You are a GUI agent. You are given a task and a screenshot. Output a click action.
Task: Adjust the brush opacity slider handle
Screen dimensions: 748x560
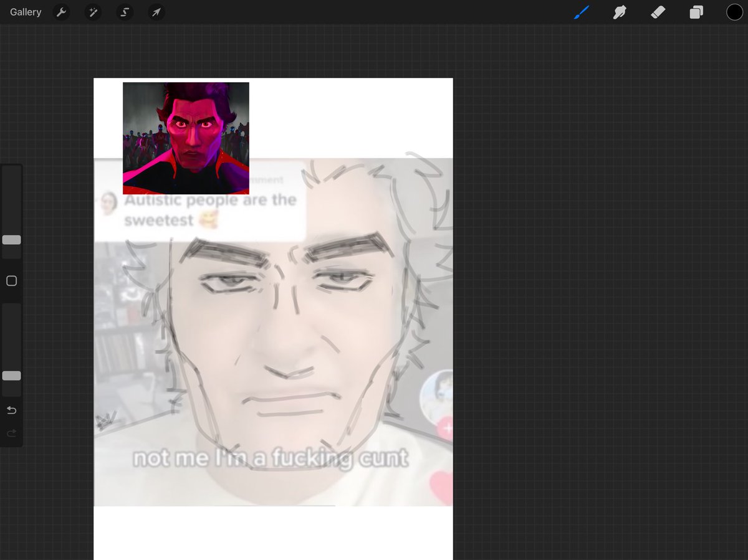[11, 376]
